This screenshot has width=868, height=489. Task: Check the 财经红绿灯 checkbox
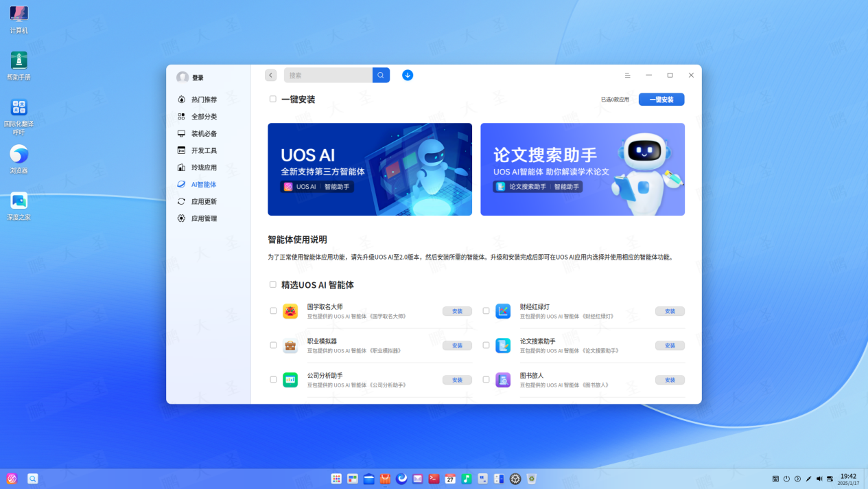tap(486, 311)
